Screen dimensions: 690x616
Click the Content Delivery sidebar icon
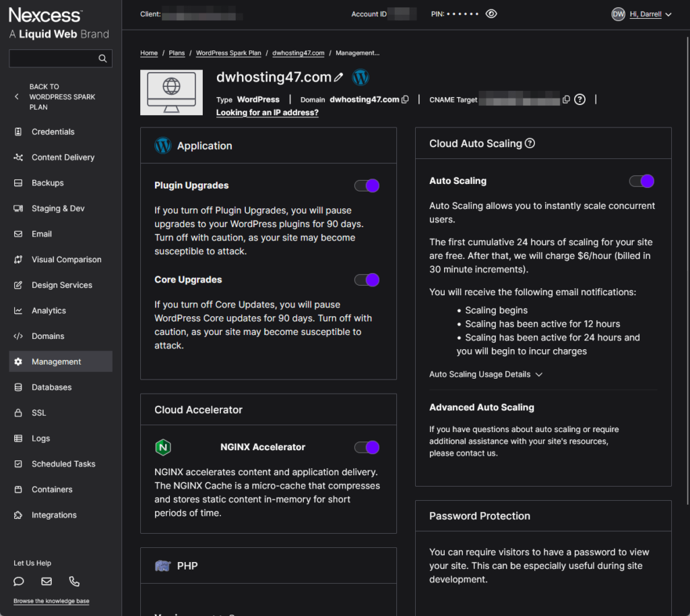18,158
